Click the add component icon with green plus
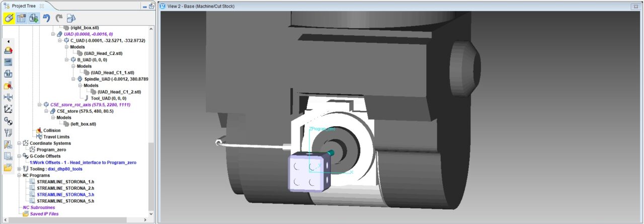The width and height of the screenshot is (644, 224). click(x=34, y=19)
